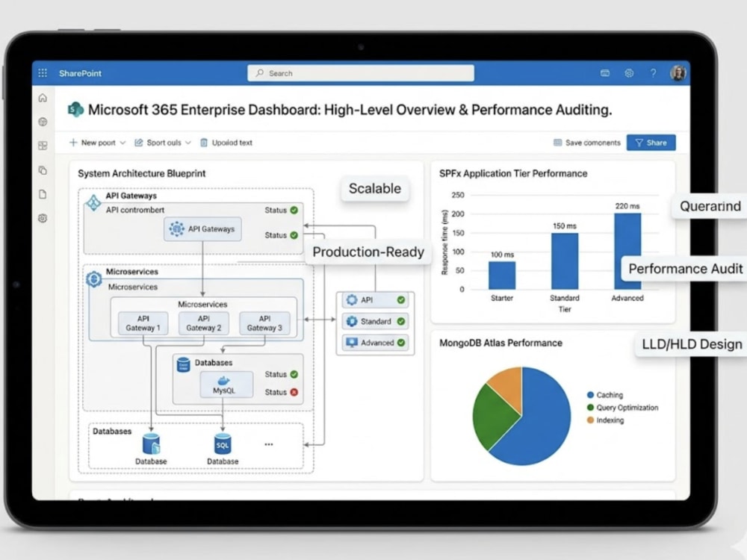Open the app launcher waffle icon
Screen dimensions: 747x560
click(x=43, y=73)
